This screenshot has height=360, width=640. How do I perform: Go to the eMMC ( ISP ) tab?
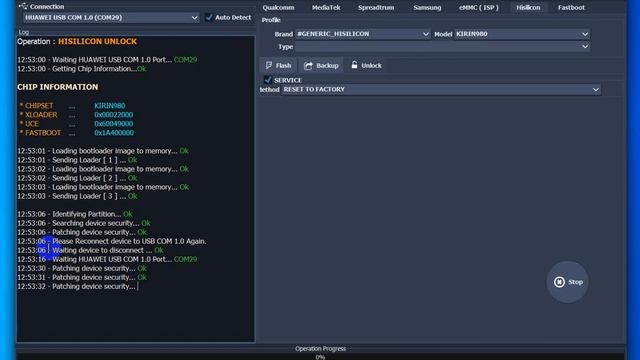(x=478, y=7)
